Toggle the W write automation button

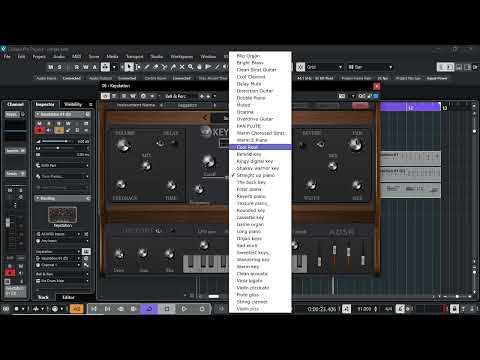[86, 67]
